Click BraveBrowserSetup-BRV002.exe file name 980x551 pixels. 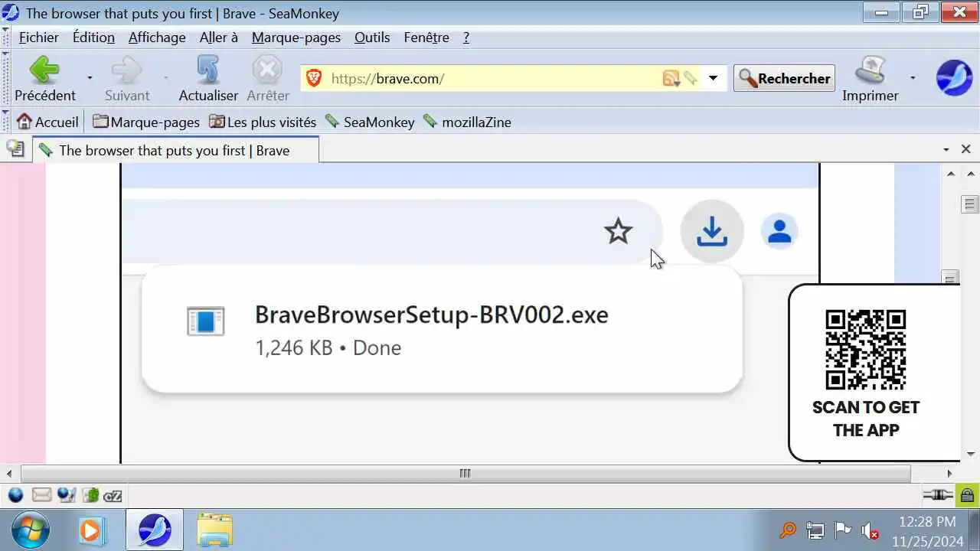[x=431, y=315]
